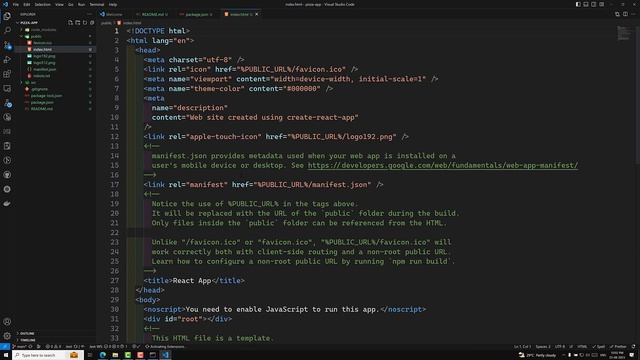Toggle Spell checker in the status bar

tap(599, 347)
